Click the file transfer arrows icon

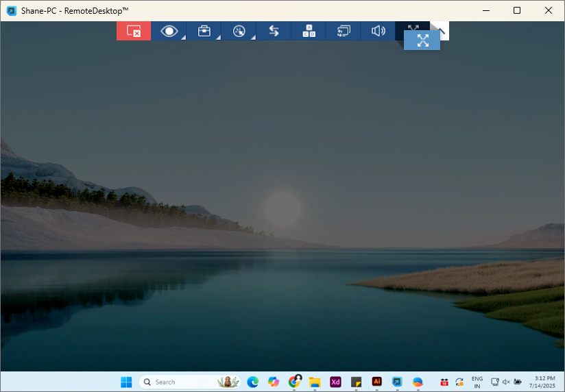(274, 31)
